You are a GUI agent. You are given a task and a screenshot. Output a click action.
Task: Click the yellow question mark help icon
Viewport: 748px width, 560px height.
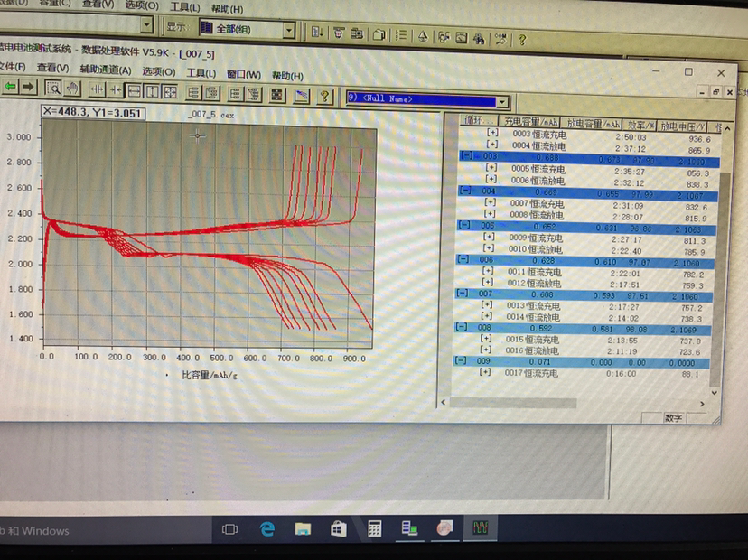325,96
